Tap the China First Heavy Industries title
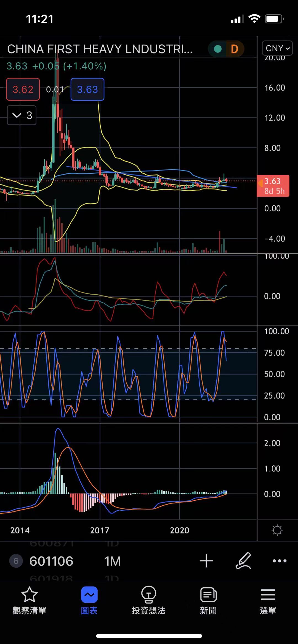 point(100,49)
